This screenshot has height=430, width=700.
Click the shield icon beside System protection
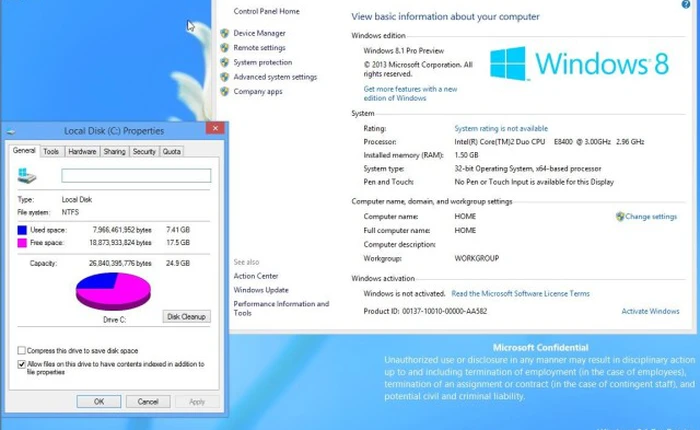pos(225,63)
